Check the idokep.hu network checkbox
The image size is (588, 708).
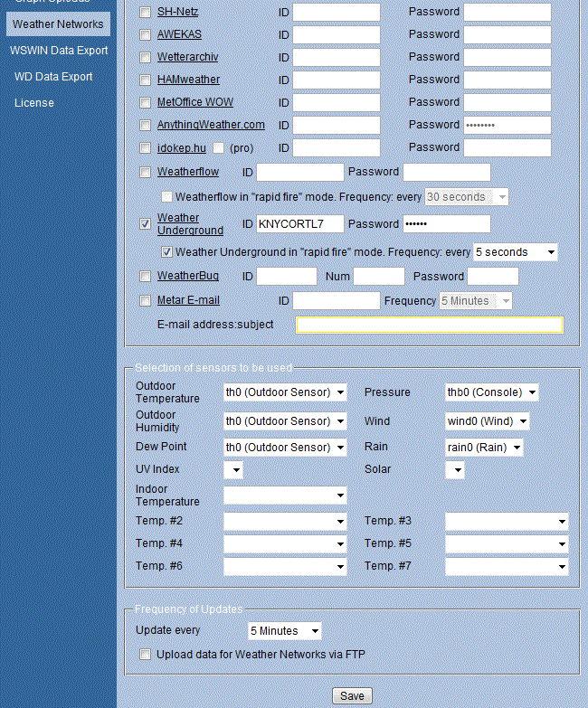click(145, 148)
